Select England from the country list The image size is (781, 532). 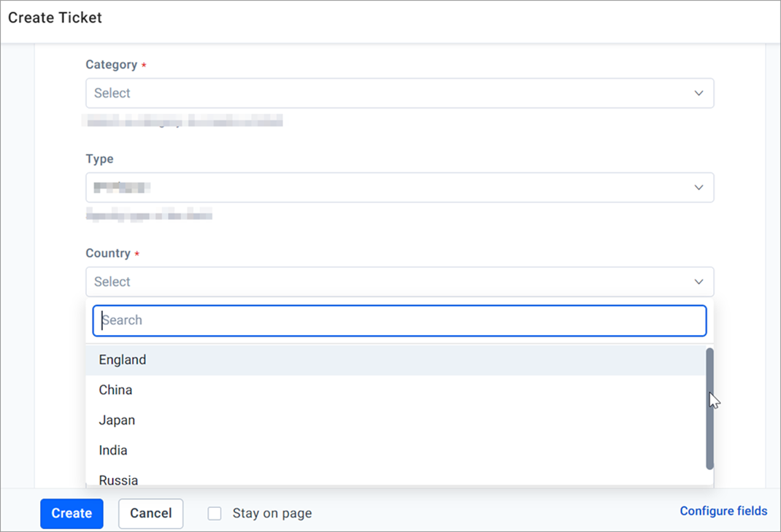tap(396, 360)
